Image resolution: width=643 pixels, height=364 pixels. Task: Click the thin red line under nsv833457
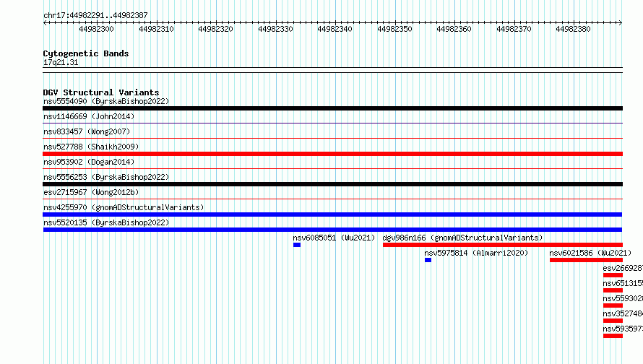pos(332,138)
